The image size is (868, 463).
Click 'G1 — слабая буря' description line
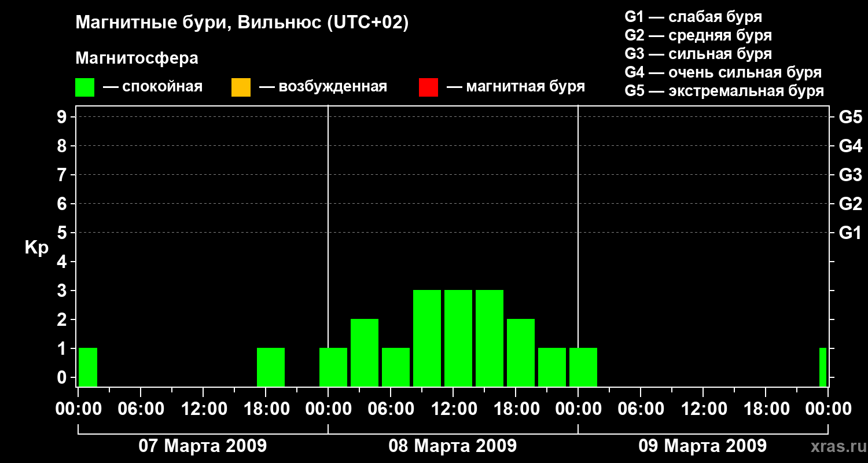tap(693, 17)
